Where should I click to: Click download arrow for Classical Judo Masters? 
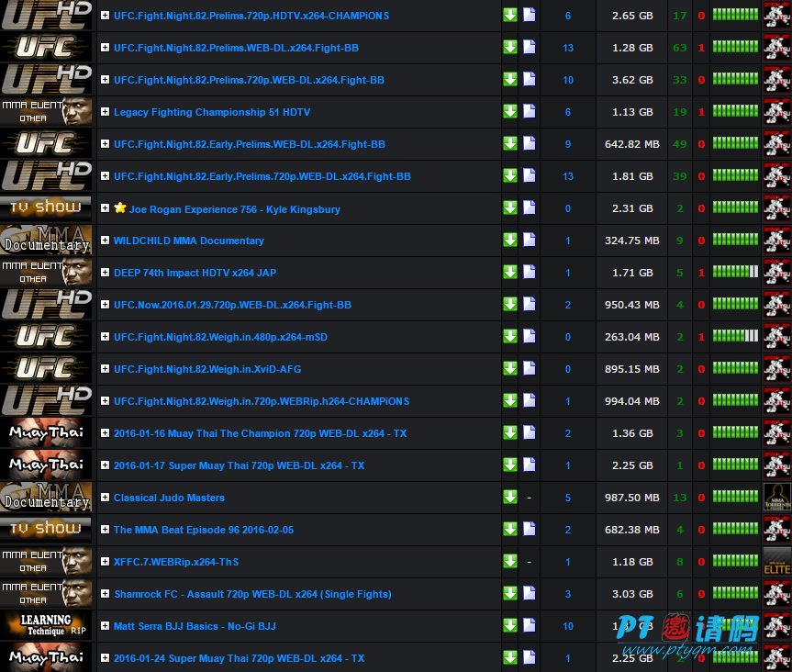click(x=509, y=498)
